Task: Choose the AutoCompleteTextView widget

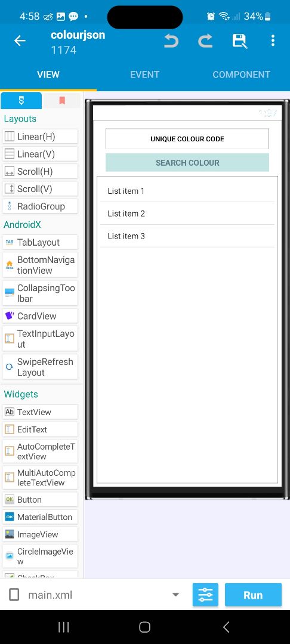Action: [40, 451]
